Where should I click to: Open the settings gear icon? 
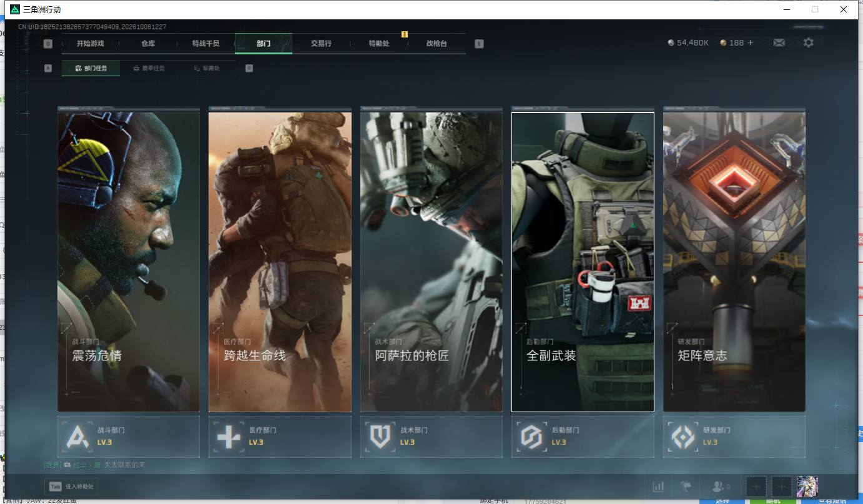coord(809,42)
